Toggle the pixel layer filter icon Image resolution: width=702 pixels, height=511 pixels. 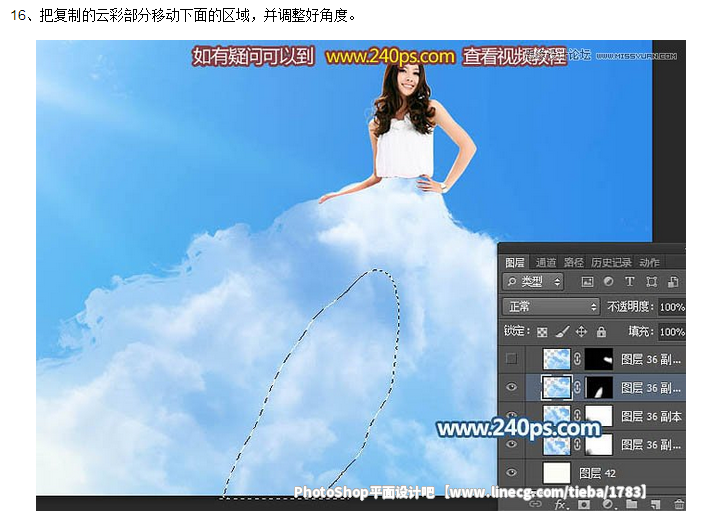click(x=587, y=282)
